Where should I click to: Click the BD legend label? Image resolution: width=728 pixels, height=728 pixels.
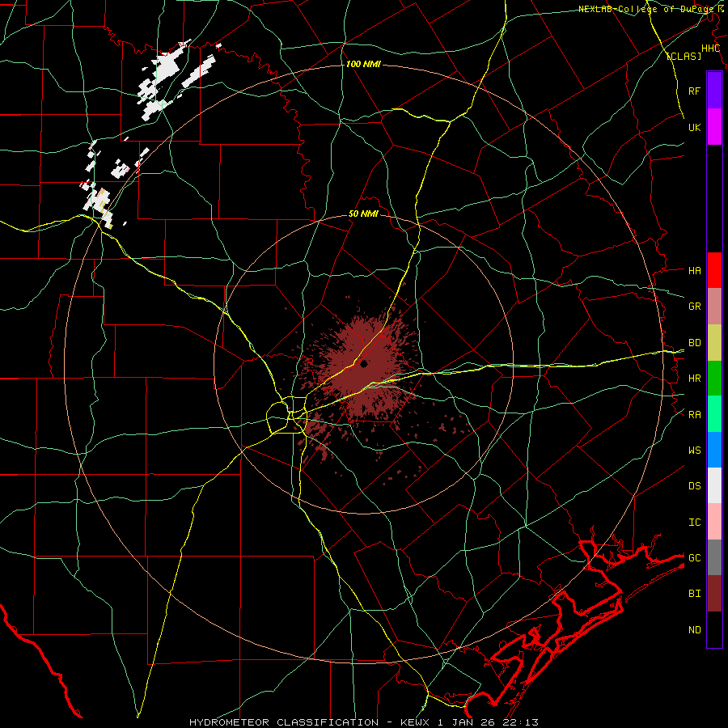(694, 343)
